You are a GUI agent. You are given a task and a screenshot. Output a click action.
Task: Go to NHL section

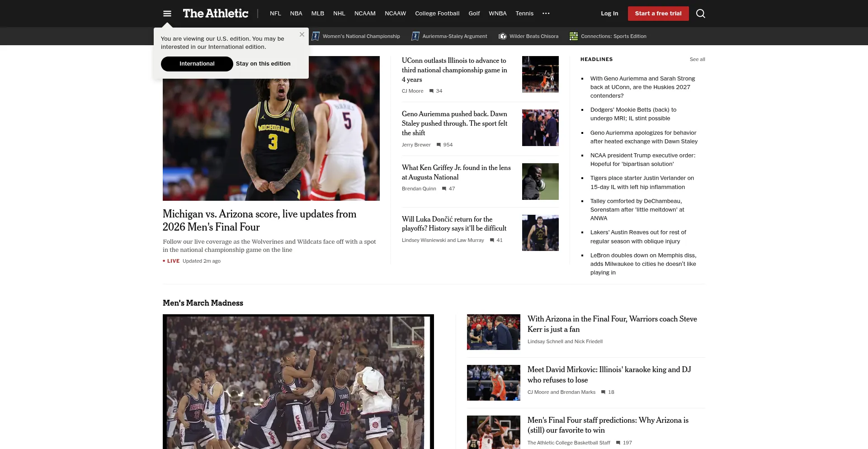[339, 14]
